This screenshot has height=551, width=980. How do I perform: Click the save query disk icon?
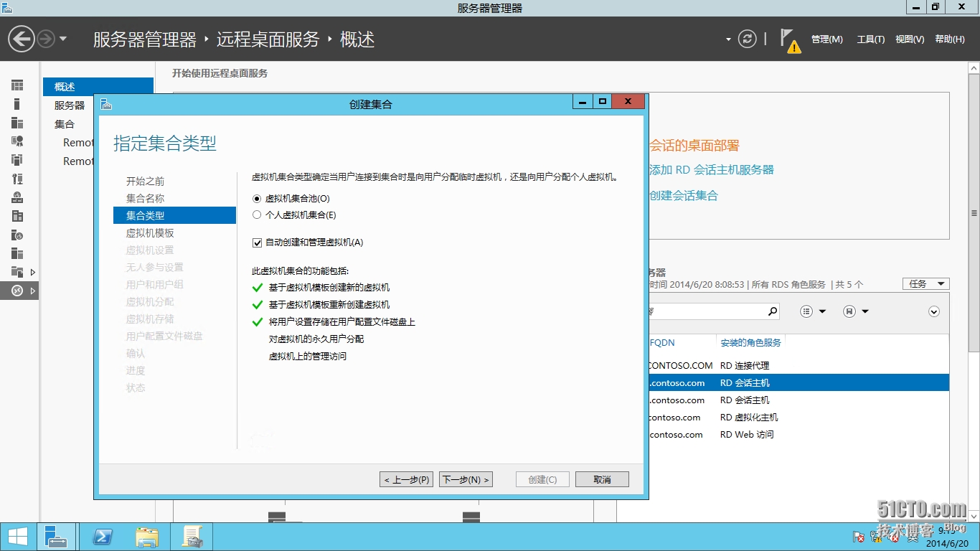coord(849,311)
